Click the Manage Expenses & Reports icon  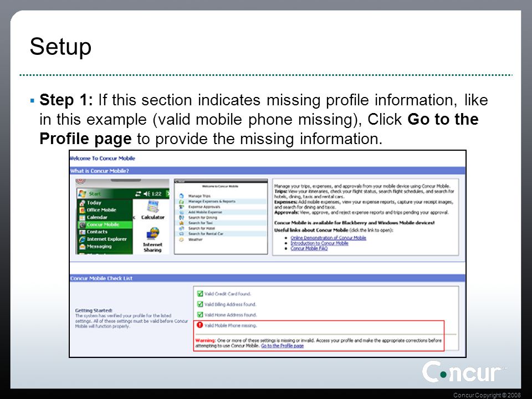coord(182,202)
